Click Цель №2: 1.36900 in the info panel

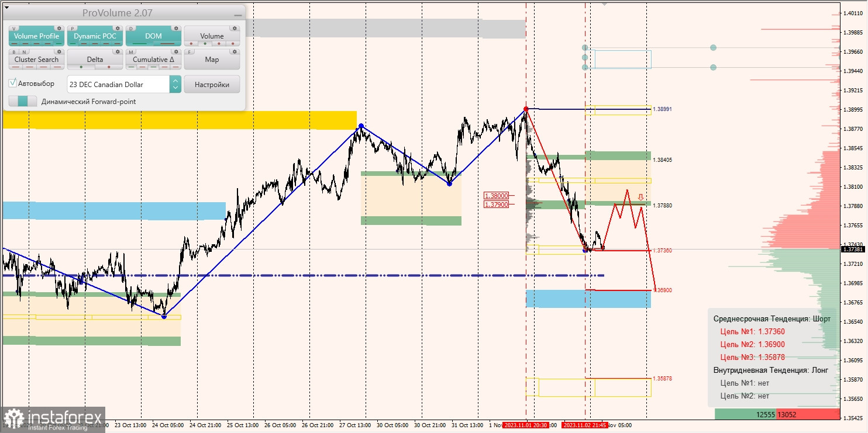pos(752,344)
